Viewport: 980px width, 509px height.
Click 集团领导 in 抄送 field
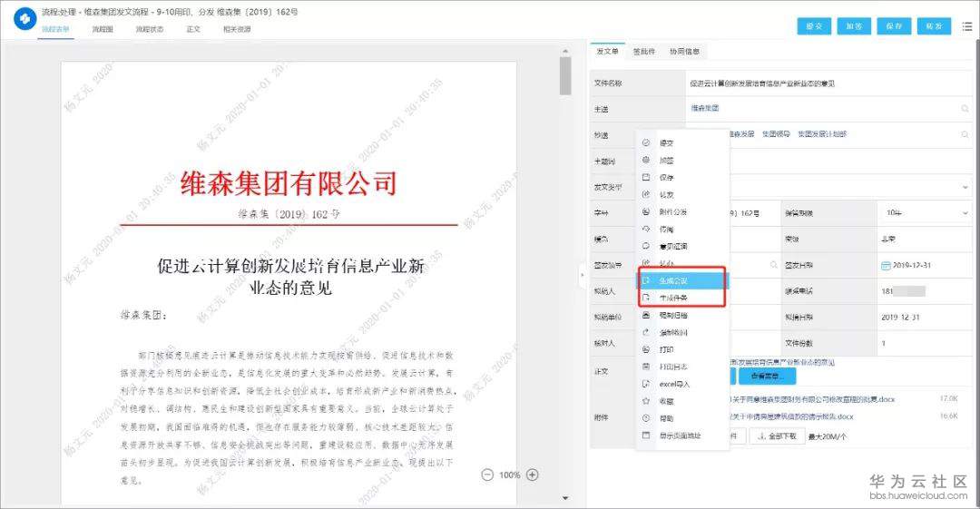(776, 133)
